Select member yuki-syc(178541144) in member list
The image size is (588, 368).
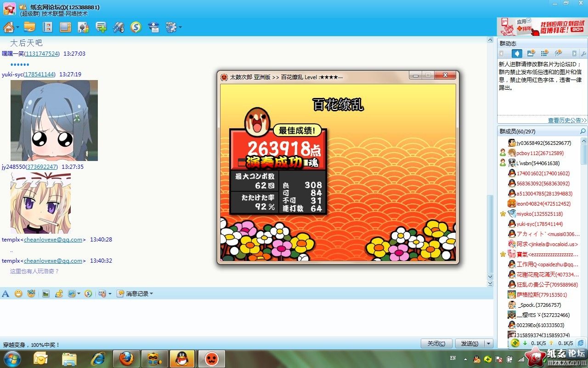[539, 224]
